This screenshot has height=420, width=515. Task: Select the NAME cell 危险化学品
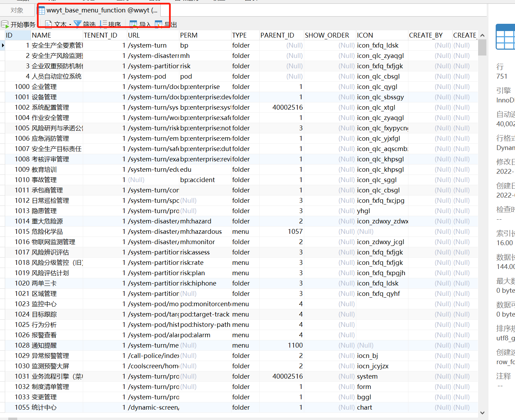pos(57,231)
